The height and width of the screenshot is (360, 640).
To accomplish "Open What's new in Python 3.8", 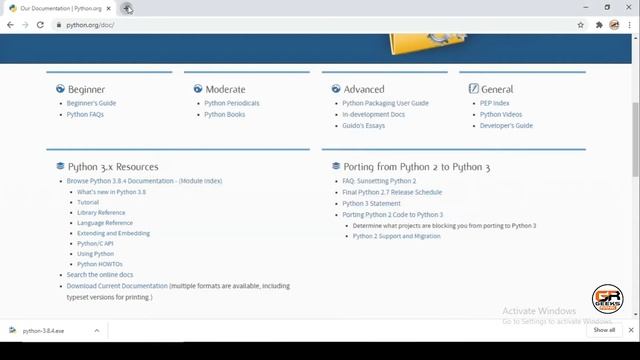I will tap(111, 192).
